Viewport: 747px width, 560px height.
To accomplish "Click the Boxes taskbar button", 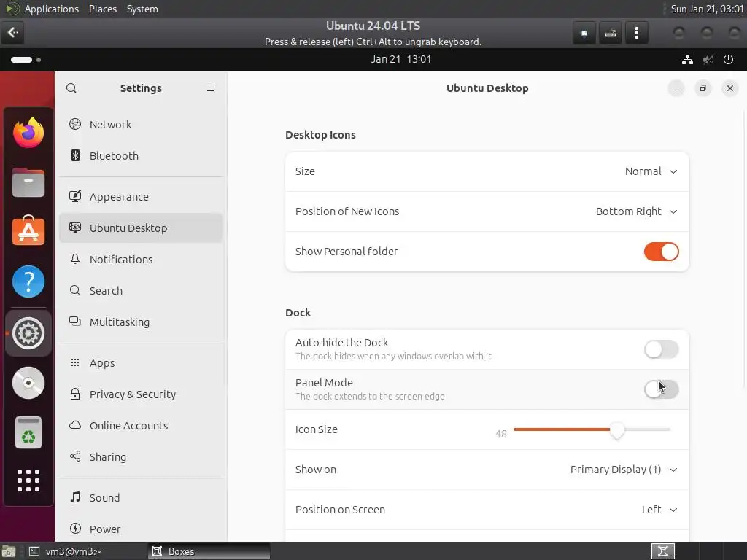I will 209,551.
